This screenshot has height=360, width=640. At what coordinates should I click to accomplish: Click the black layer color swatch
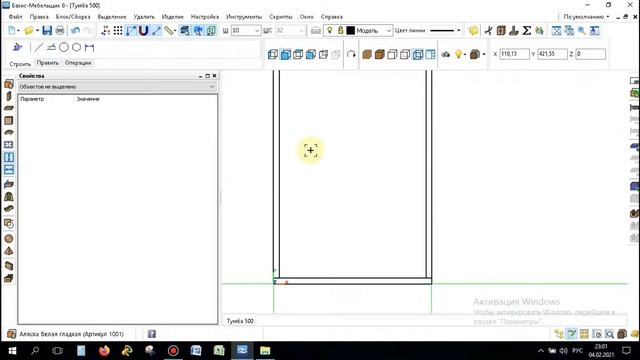[350, 31]
